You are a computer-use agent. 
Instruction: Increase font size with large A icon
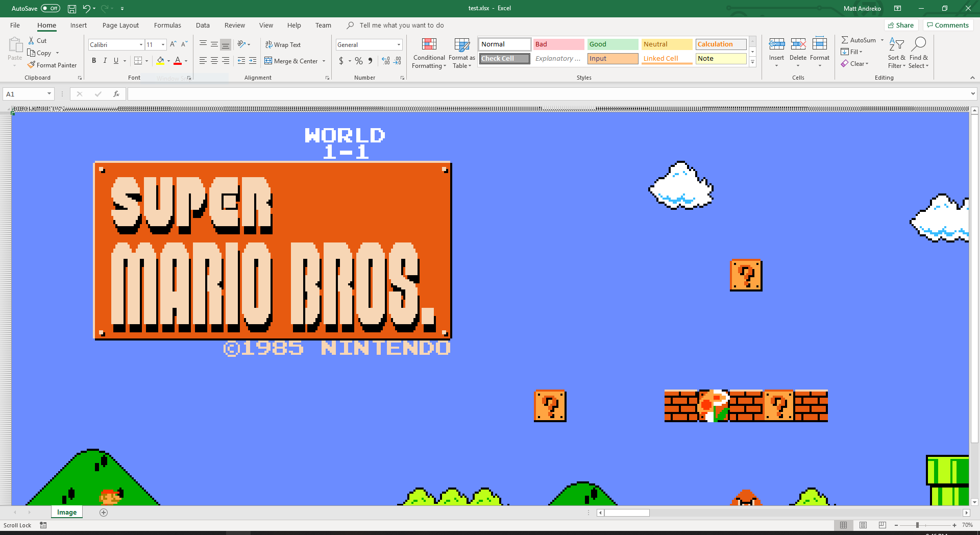(173, 44)
